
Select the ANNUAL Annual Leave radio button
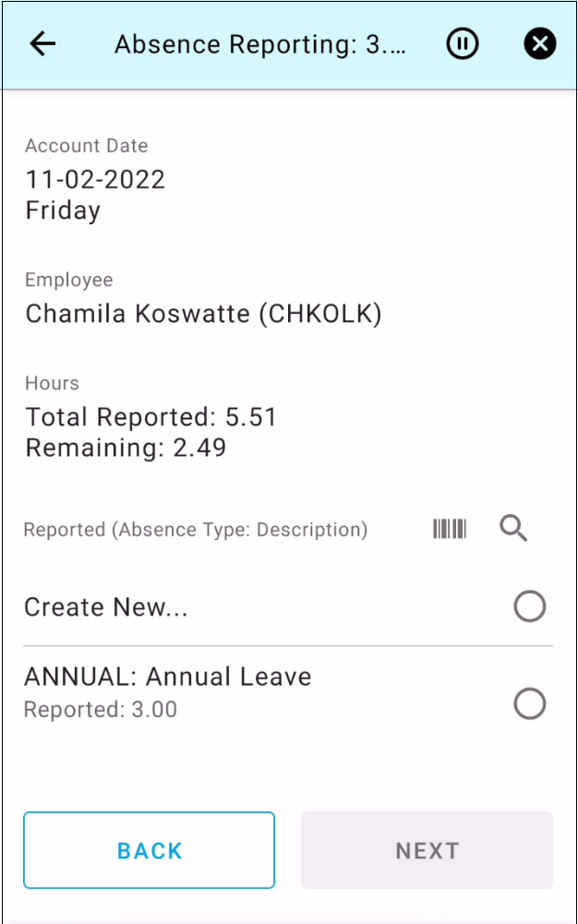[x=530, y=704]
